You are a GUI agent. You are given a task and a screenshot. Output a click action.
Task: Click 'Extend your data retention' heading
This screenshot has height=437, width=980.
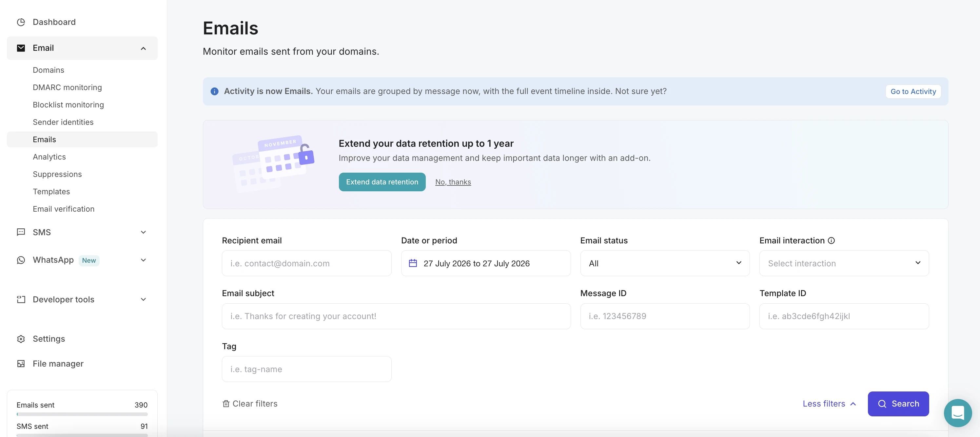pyautogui.click(x=426, y=143)
